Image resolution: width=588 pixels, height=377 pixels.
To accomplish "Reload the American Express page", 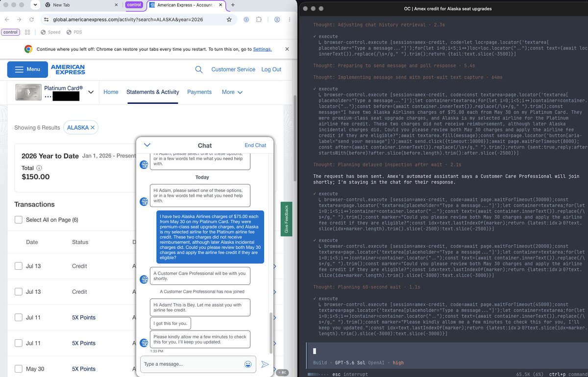I will coord(31,20).
